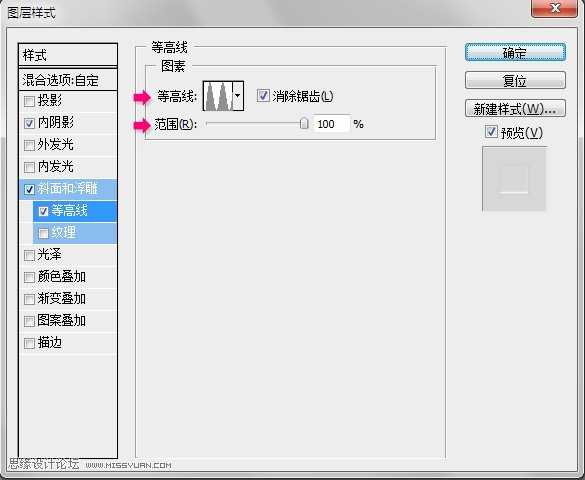The image size is (585, 480).
Task: Select 斜面和浮雕 style entry label
Action: 68,188
